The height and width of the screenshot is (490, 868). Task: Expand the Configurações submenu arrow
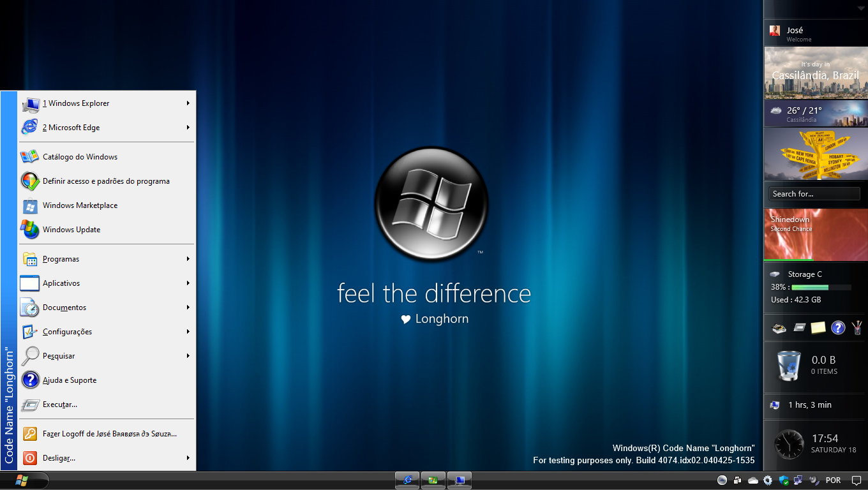pos(188,332)
